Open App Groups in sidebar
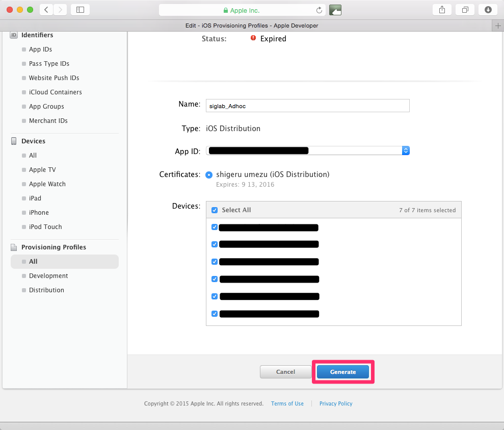This screenshot has height=430, width=504. [x=46, y=107]
